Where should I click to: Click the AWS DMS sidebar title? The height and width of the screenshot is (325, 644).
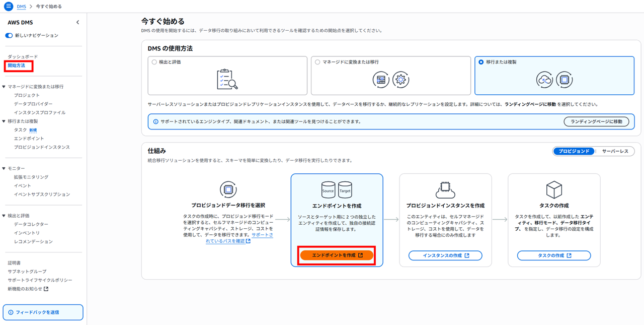pyautogui.click(x=20, y=23)
